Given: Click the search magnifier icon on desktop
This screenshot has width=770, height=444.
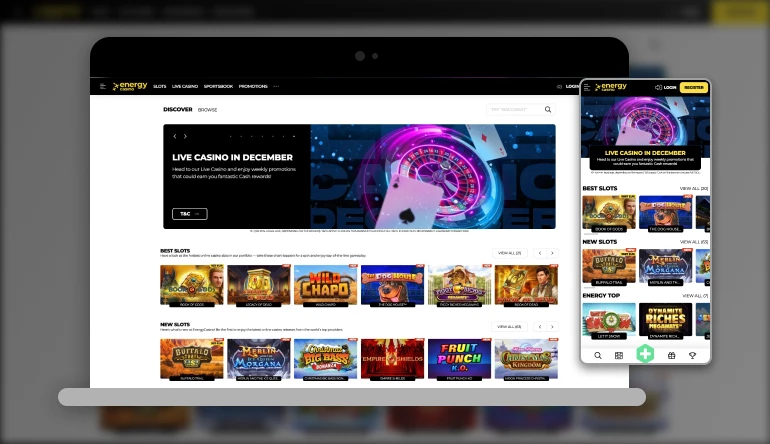Looking at the screenshot, I should [x=548, y=110].
